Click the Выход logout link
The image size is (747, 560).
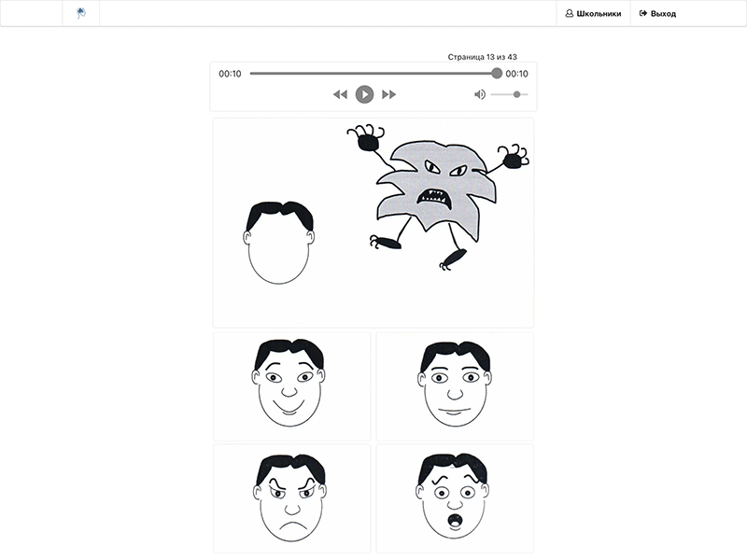657,13
